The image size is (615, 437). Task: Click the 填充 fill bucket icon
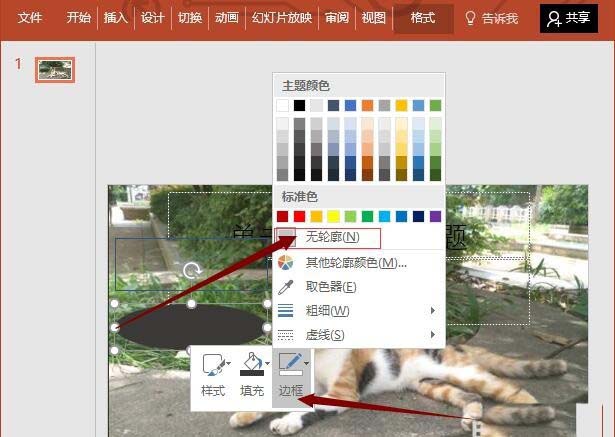[x=252, y=364]
